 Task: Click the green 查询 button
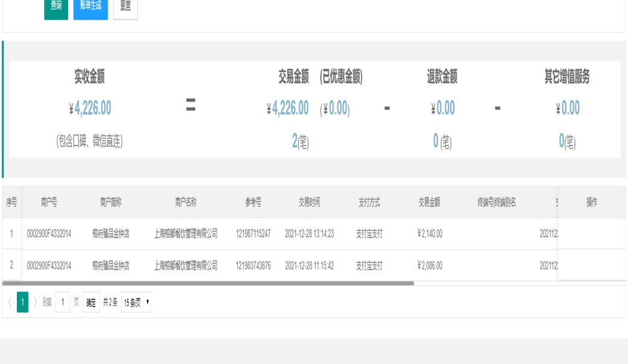tap(56, 7)
